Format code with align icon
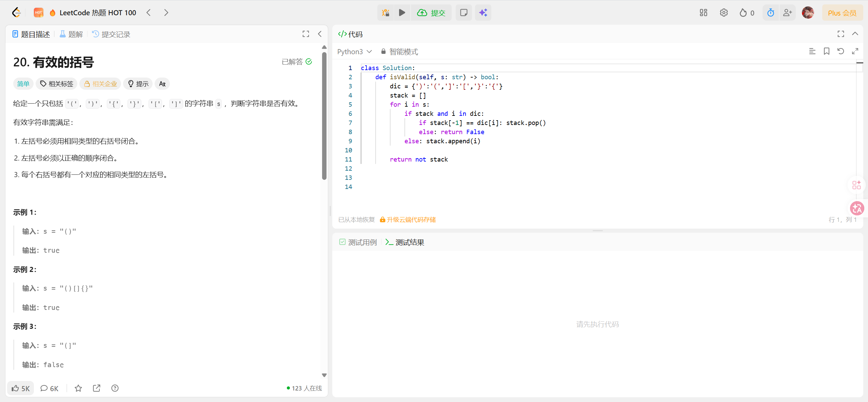 (812, 51)
